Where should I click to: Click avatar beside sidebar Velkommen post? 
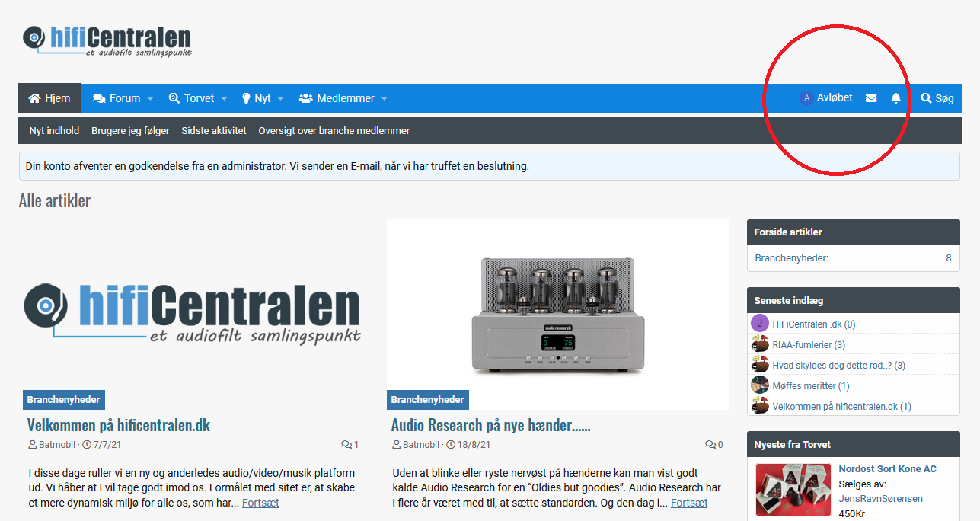coord(760,406)
